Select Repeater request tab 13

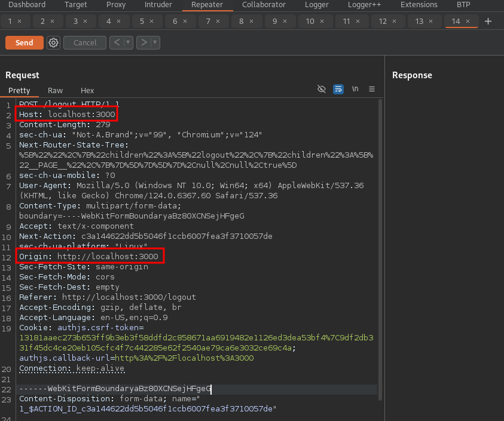pos(419,21)
